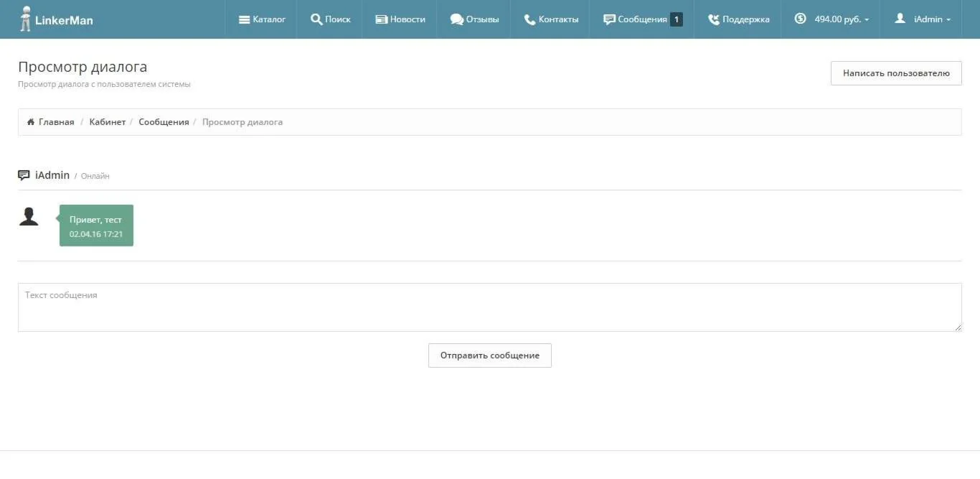
Task: Click the Просмотр диалога breadcrumb text
Action: coord(242,122)
